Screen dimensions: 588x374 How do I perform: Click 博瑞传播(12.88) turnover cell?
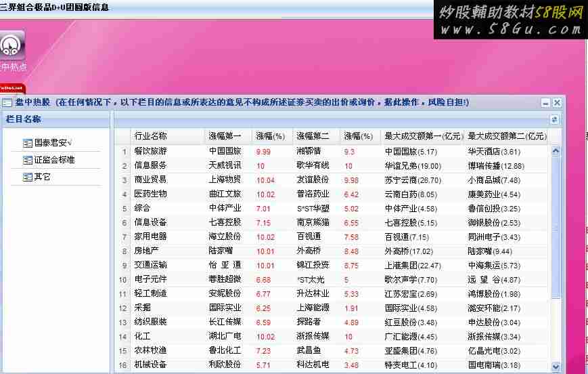pyautogui.click(x=496, y=166)
